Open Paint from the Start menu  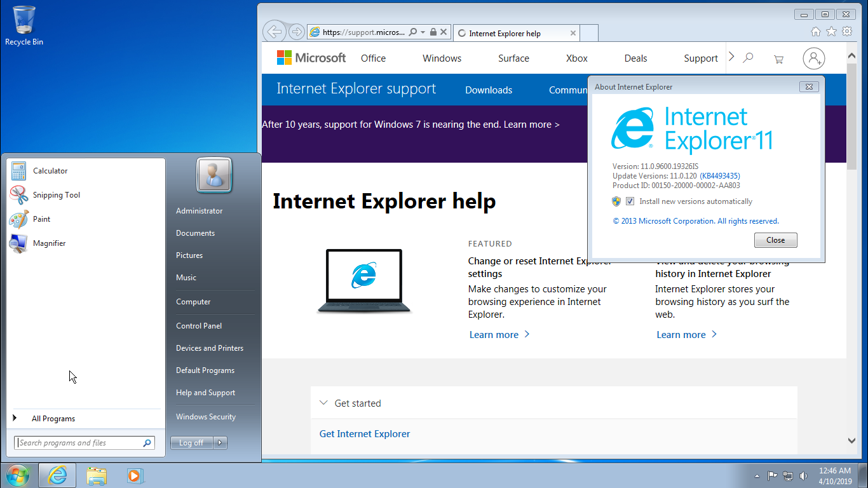coord(42,219)
